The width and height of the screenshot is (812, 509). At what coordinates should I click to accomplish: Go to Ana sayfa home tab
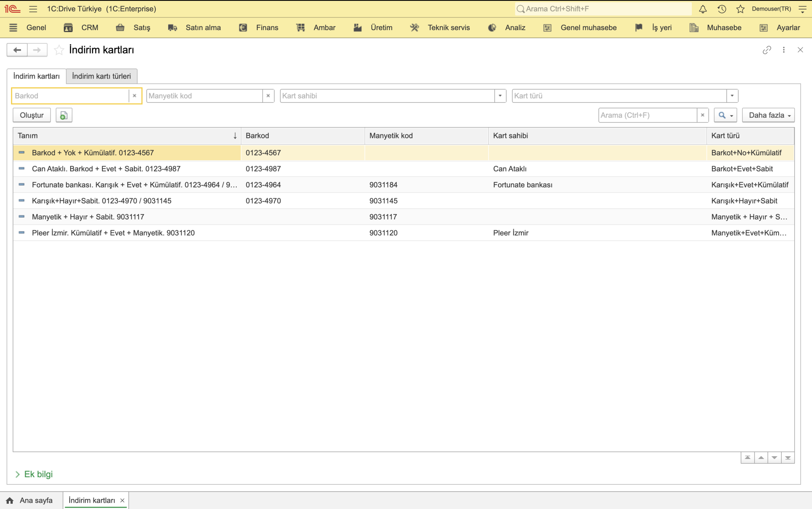[x=30, y=500]
